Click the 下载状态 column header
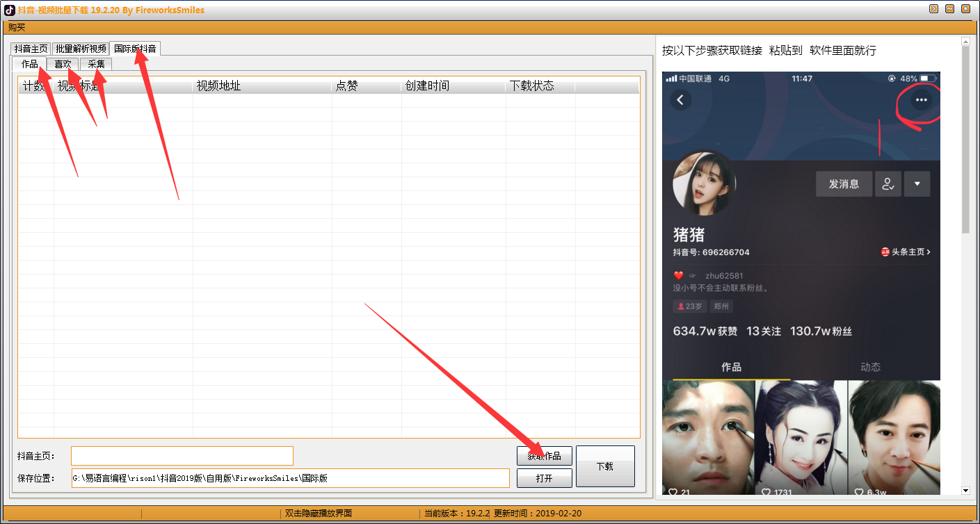 [540, 85]
